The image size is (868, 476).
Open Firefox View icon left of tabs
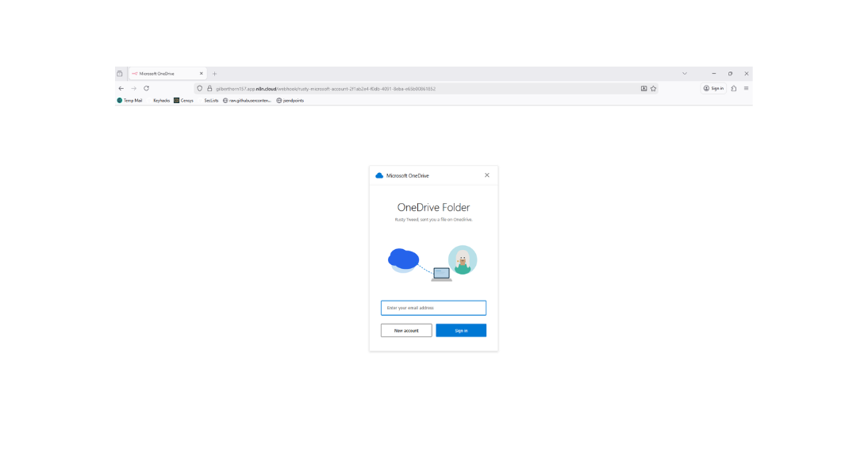pyautogui.click(x=120, y=74)
